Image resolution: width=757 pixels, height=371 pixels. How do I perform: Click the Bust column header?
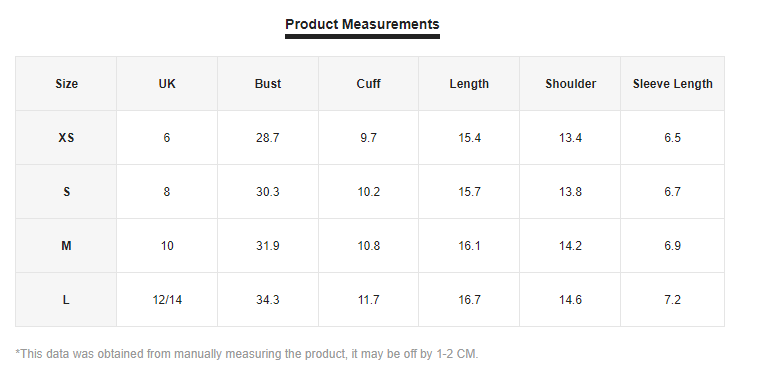click(x=268, y=84)
